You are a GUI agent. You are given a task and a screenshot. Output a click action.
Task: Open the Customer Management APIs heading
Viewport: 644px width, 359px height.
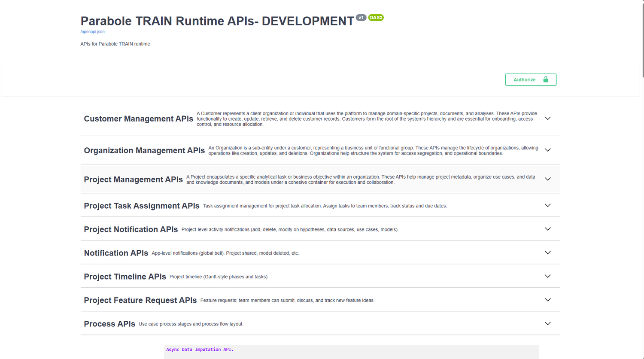coord(138,119)
